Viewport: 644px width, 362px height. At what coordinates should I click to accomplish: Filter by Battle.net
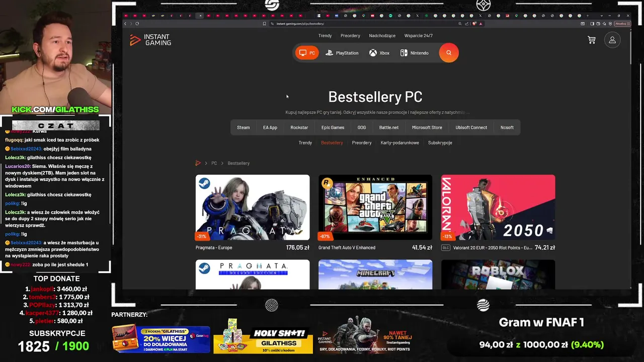[x=389, y=128]
